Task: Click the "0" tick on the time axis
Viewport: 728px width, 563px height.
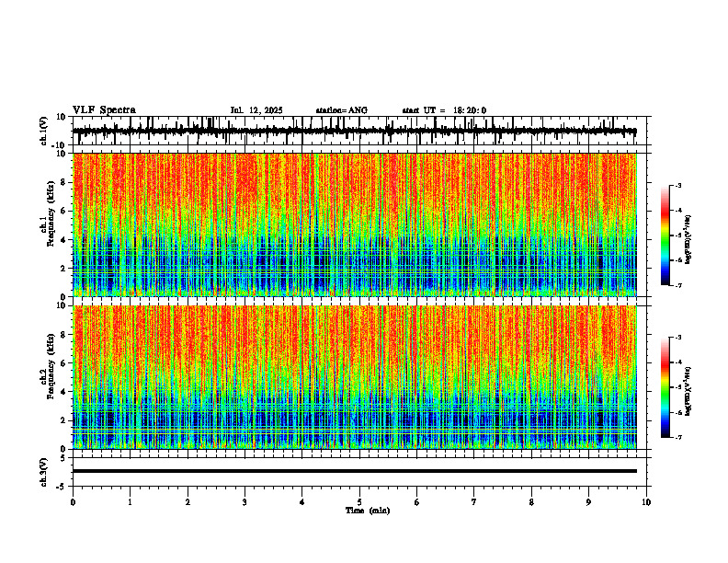Action: click(x=73, y=502)
